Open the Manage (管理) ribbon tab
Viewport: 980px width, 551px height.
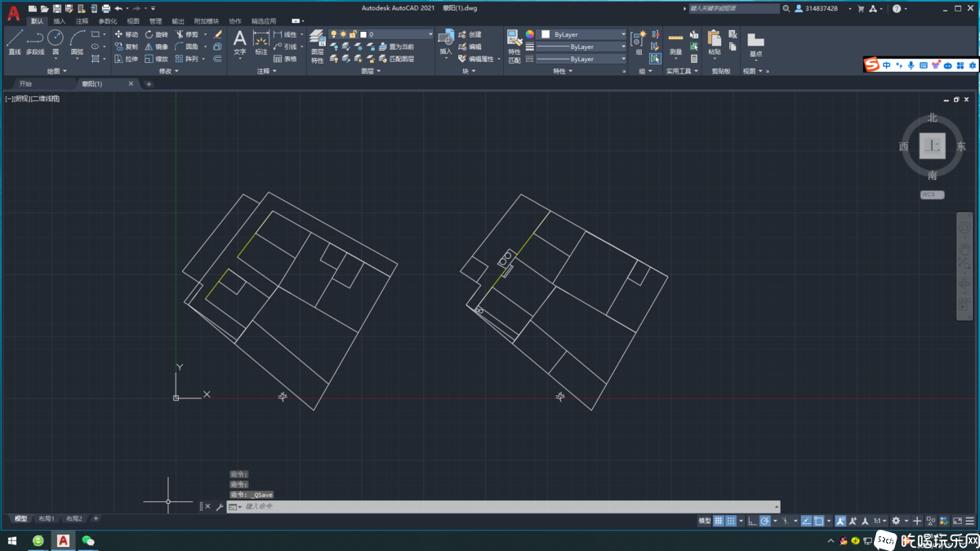[x=155, y=21]
